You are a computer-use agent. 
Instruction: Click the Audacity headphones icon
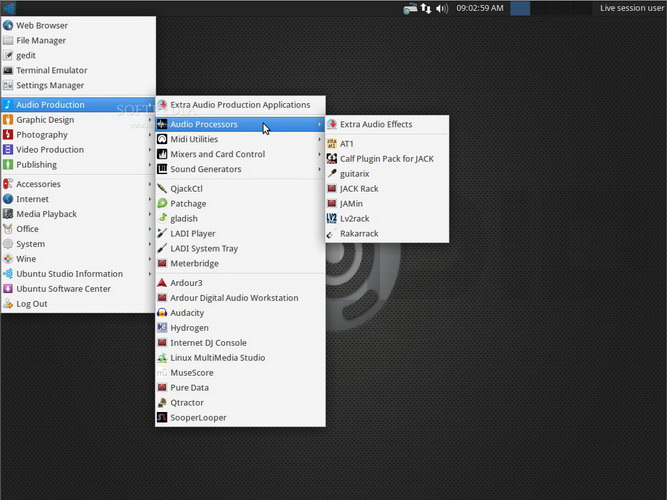(162, 313)
